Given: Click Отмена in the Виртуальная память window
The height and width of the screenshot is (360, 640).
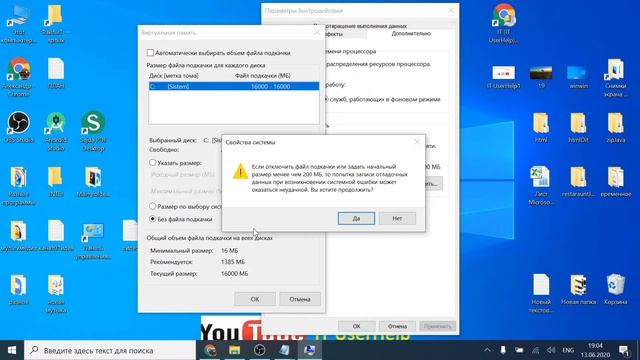Looking at the screenshot, I should pyautogui.click(x=300, y=299).
